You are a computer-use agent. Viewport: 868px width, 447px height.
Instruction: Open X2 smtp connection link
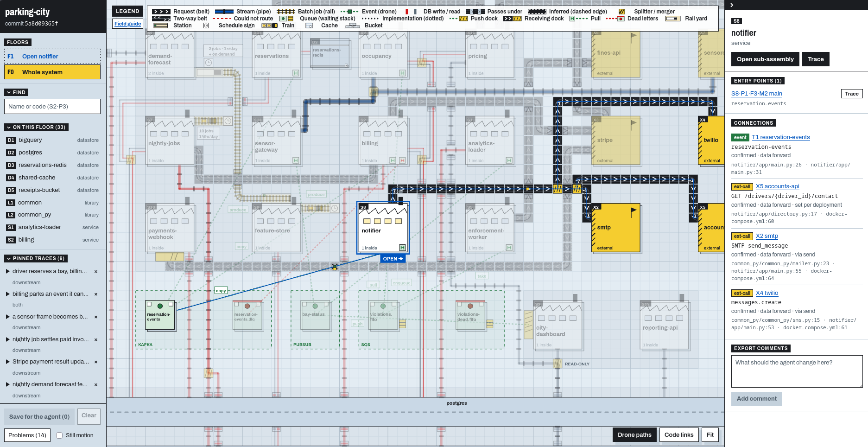(x=767, y=236)
